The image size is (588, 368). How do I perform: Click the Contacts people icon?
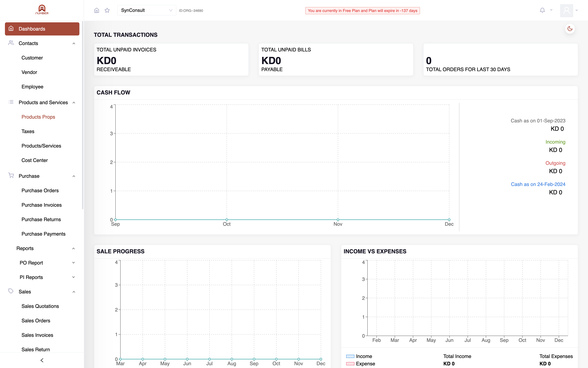[11, 43]
